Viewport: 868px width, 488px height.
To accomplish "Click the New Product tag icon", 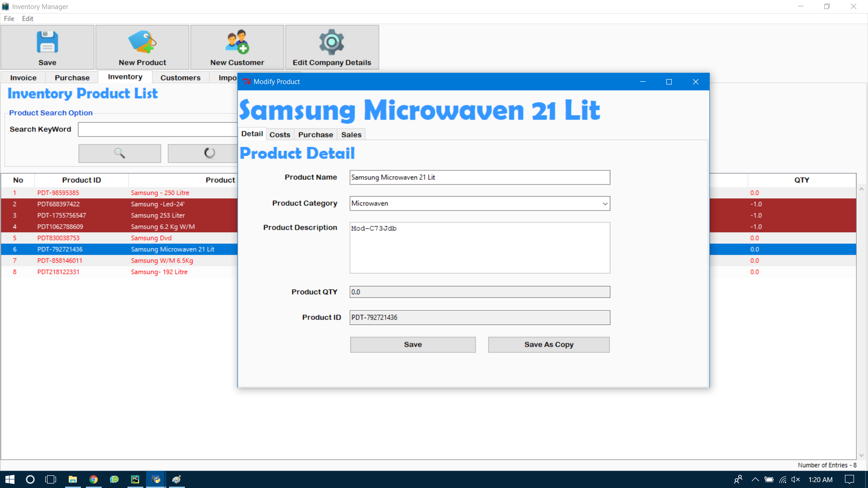I will 142,42.
